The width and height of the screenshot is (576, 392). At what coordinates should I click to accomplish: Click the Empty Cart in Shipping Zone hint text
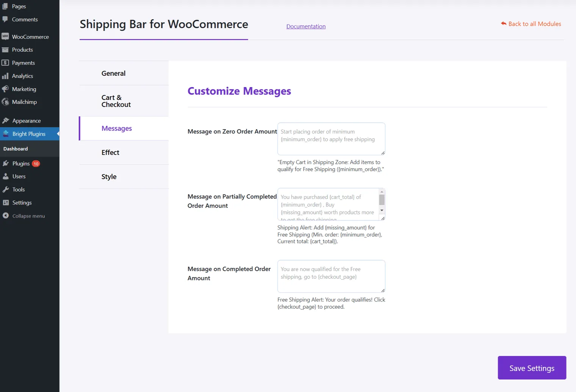(330, 166)
